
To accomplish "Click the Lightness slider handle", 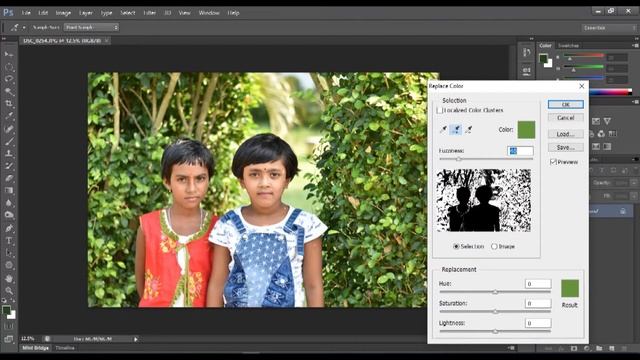I will (495, 331).
